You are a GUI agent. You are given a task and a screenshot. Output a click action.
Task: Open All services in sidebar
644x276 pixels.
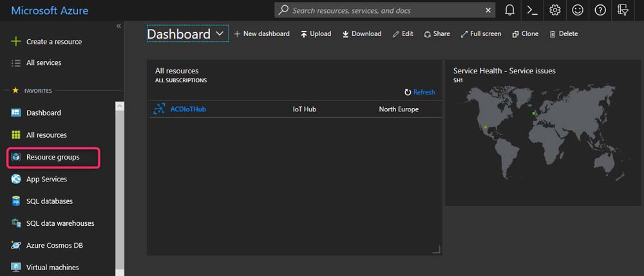(x=43, y=63)
